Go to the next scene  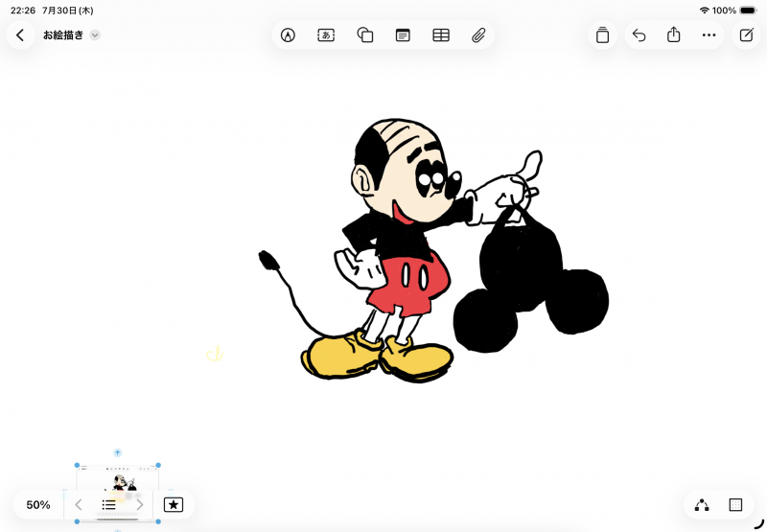point(140,504)
